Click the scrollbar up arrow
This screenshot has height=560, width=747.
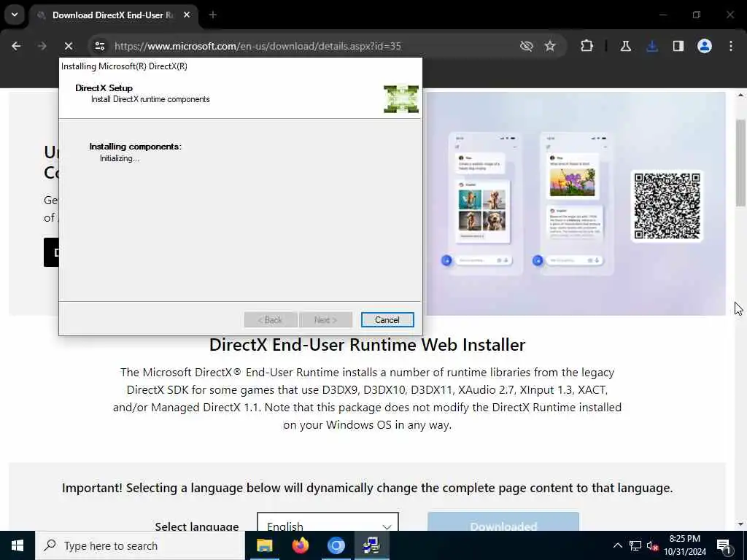pos(740,96)
